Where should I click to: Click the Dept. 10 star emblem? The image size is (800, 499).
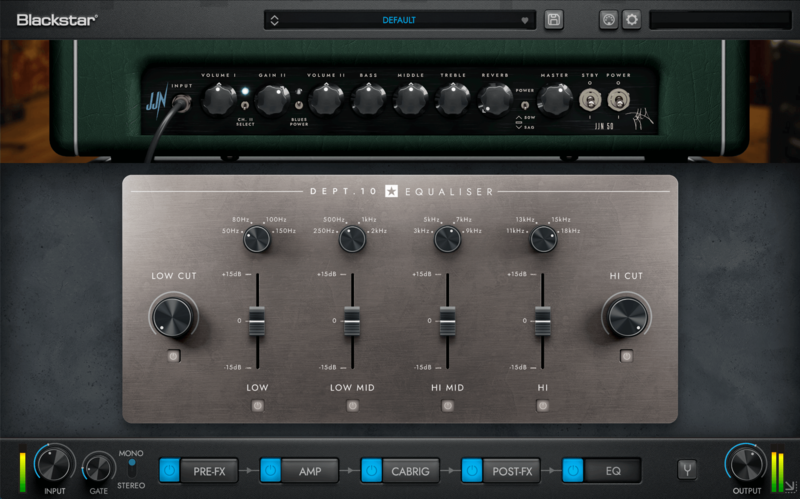click(391, 191)
